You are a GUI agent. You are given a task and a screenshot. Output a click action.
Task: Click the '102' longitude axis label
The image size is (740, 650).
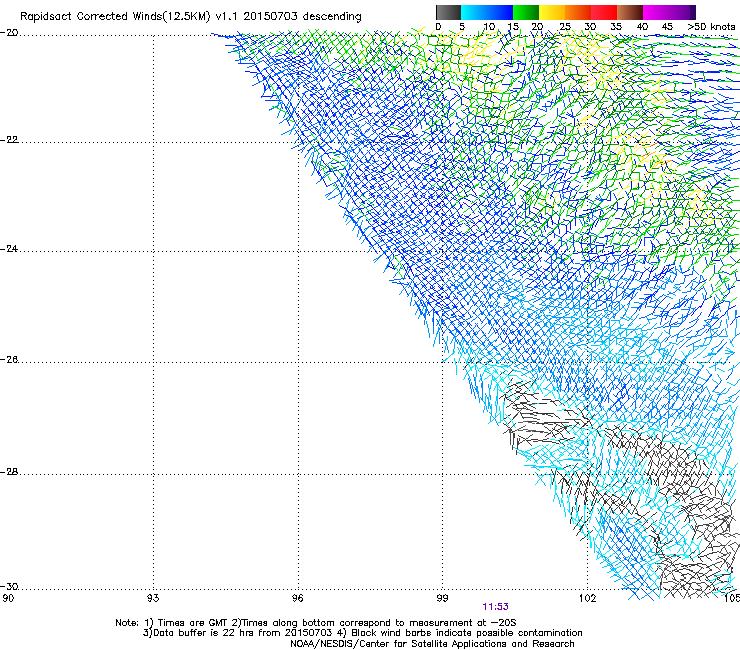point(588,598)
